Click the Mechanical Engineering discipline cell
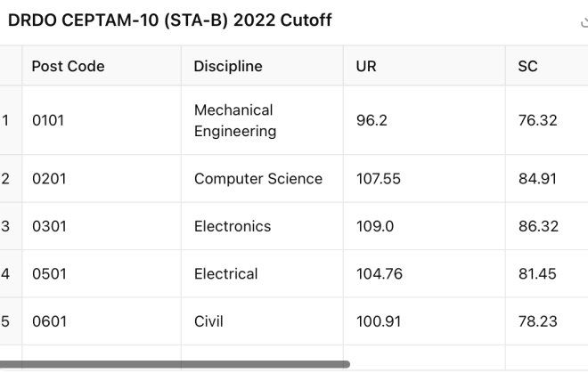588x373 pixels. 262,120
